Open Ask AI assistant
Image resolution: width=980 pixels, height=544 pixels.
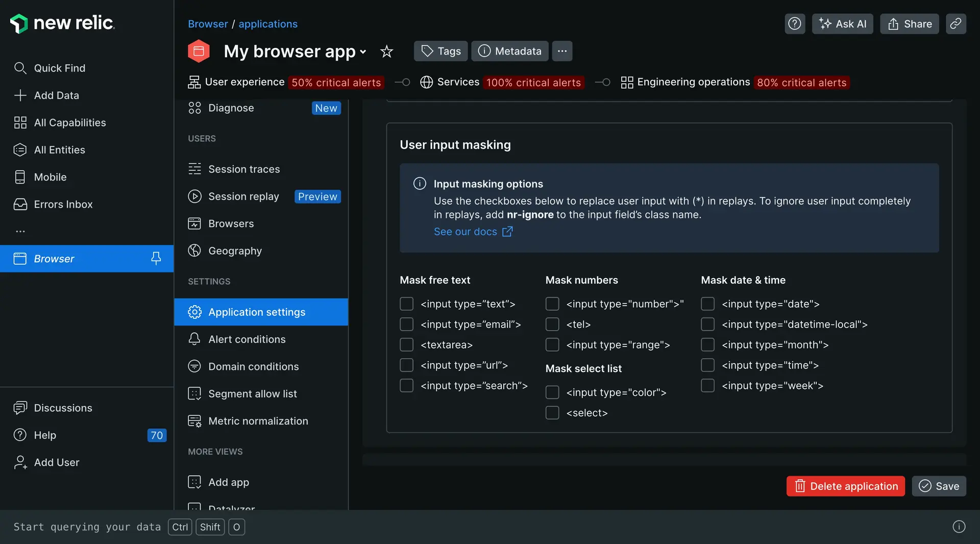pyautogui.click(x=842, y=24)
